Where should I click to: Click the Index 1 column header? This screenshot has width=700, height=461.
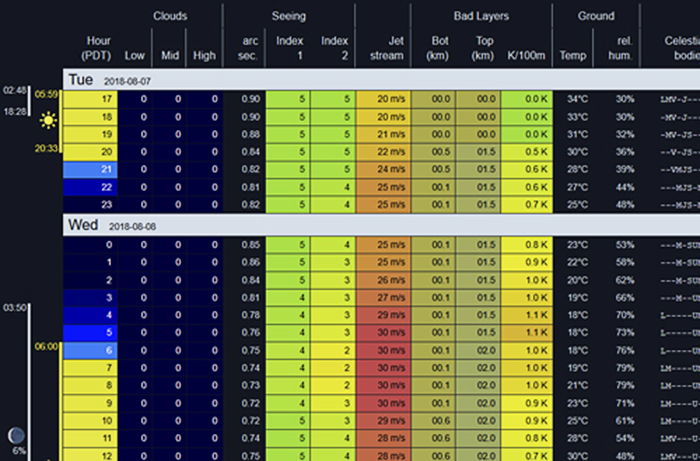290,48
